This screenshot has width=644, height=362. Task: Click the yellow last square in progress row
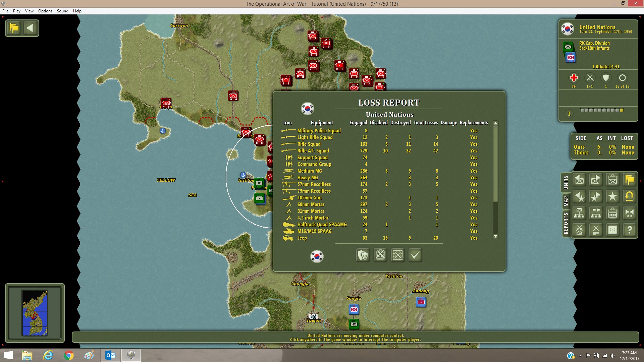(x=622, y=110)
